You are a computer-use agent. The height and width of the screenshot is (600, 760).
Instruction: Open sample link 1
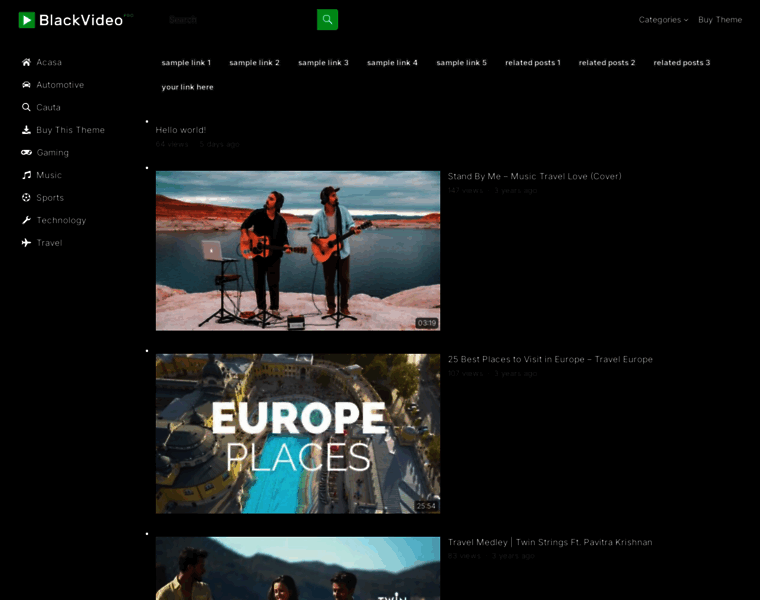click(x=186, y=63)
